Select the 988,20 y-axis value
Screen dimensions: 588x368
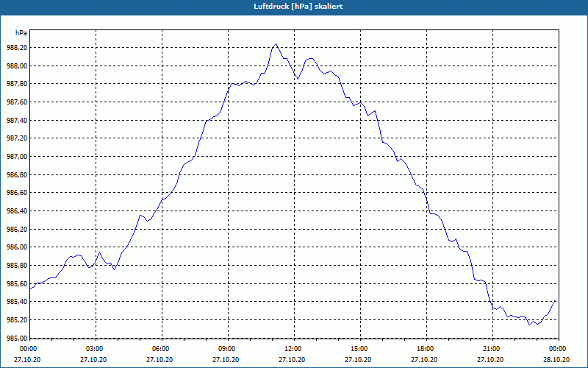[x=17, y=48]
